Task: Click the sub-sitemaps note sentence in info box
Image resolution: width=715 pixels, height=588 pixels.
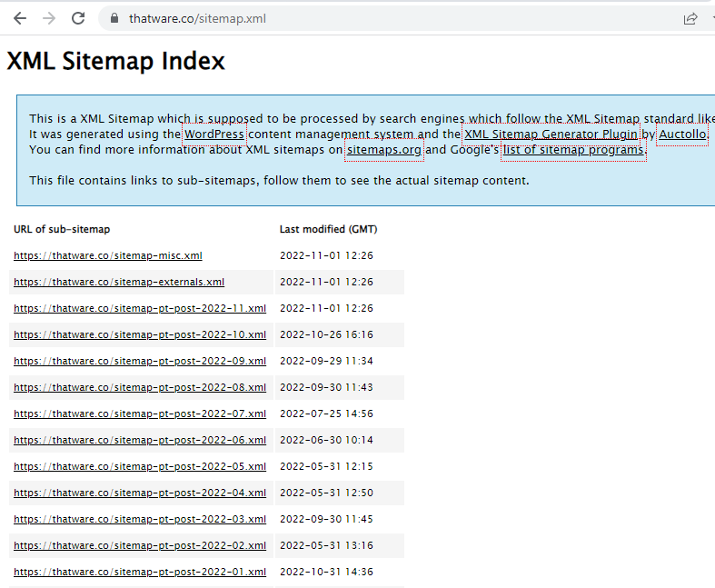Action: click(x=279, y=181)
